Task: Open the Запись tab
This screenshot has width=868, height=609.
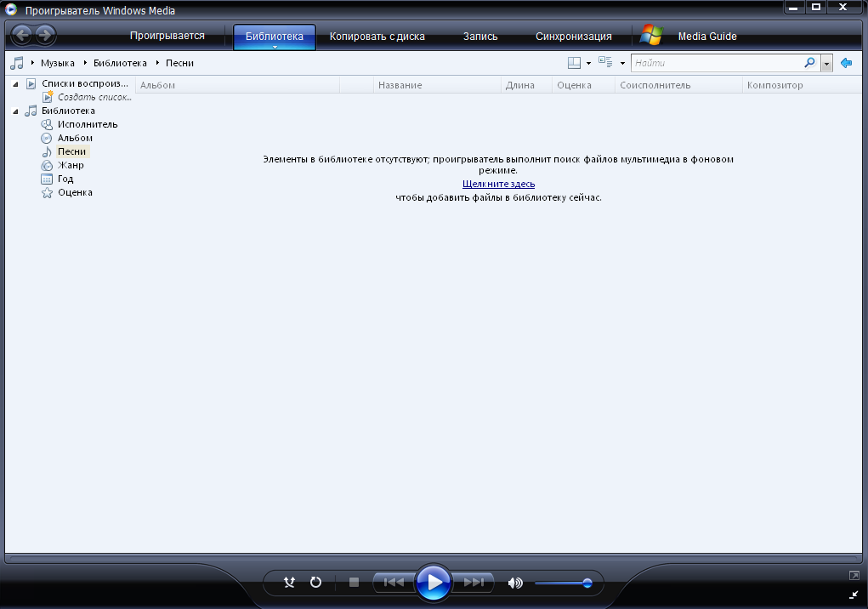Action: pos(480,37)
